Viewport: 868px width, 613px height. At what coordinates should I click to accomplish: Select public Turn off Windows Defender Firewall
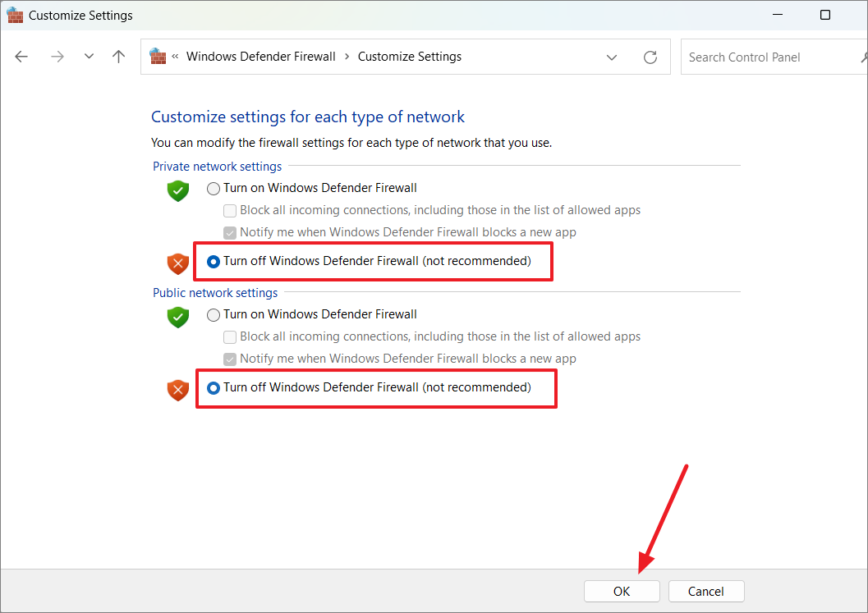(x=214, y=388)
